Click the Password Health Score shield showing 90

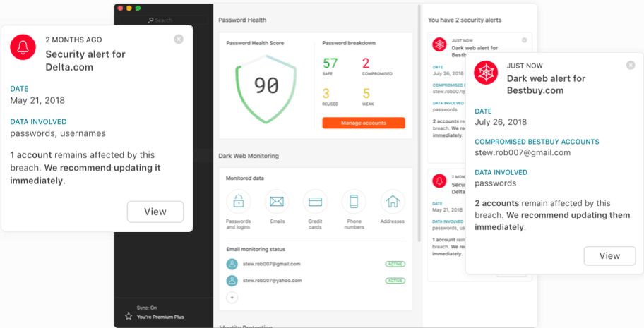click(x=266, y=89)
